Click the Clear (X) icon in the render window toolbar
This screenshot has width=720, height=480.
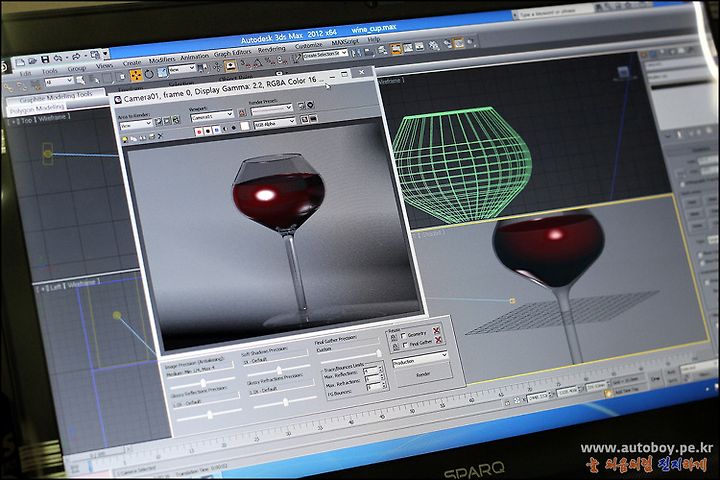[160, 136]
